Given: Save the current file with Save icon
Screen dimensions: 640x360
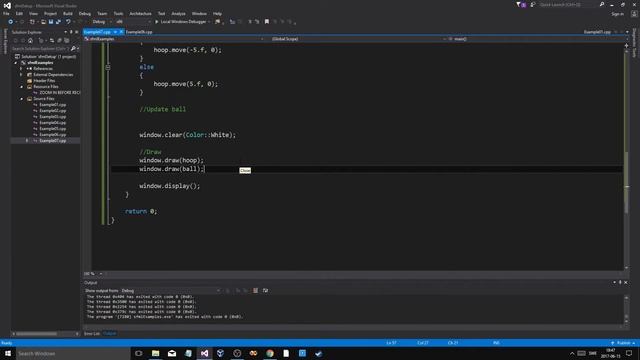Looking at the screenshot, I should click(x=51, y=22).
